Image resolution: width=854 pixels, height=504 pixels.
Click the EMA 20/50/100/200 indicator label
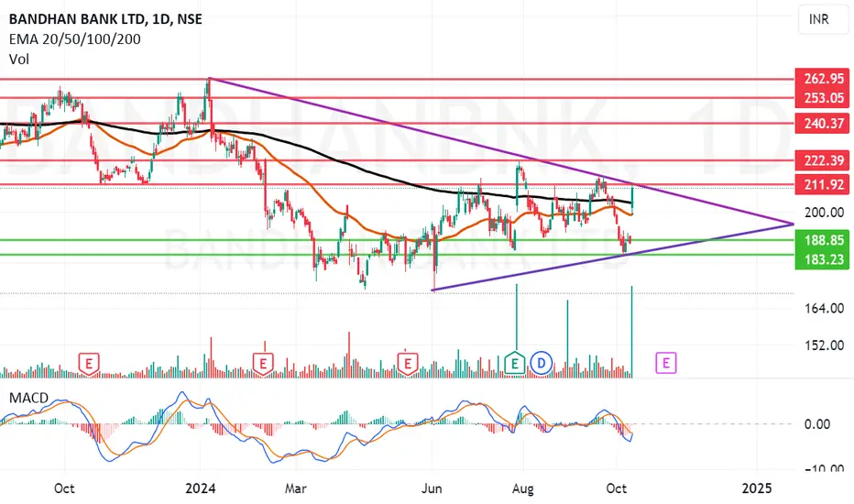[x=74, y=39]
